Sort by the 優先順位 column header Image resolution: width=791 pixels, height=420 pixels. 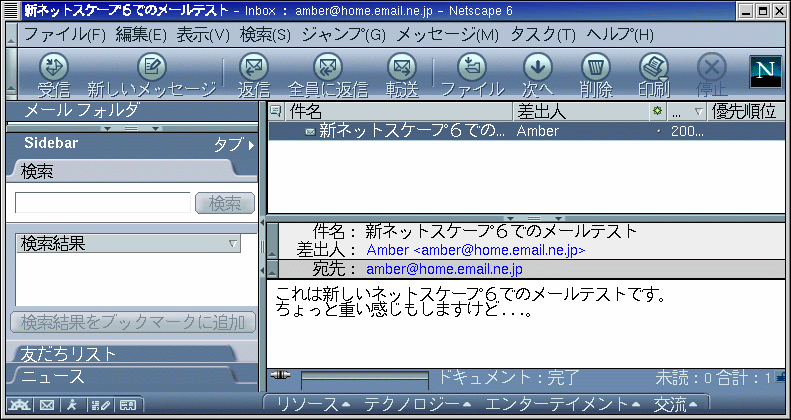[746, 111]
